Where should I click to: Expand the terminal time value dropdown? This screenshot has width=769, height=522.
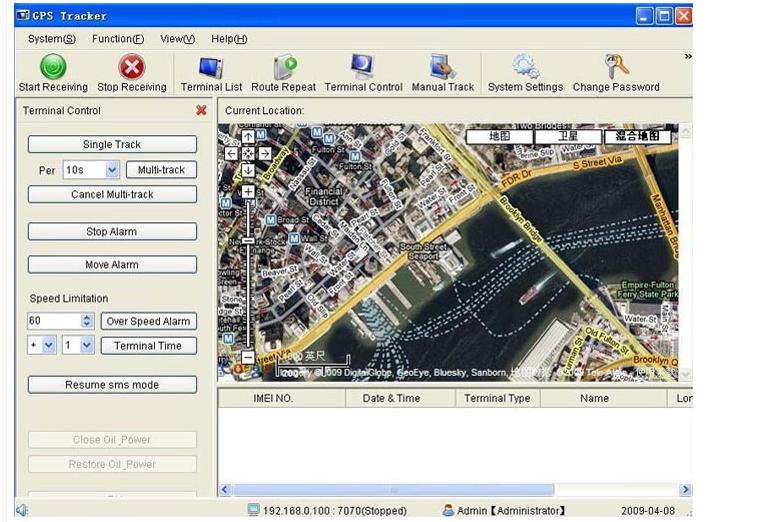point(86,345)
